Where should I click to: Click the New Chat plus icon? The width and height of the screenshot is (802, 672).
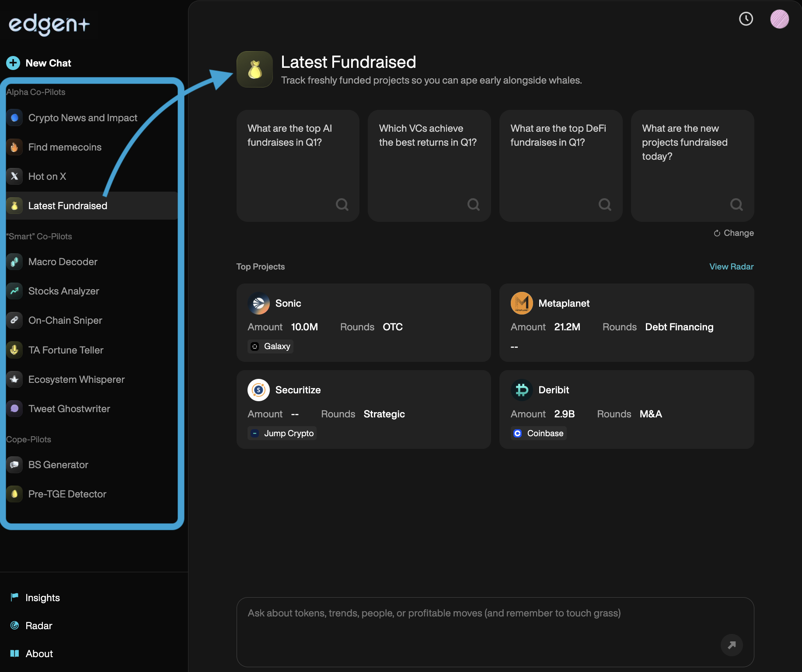(13, 63)
